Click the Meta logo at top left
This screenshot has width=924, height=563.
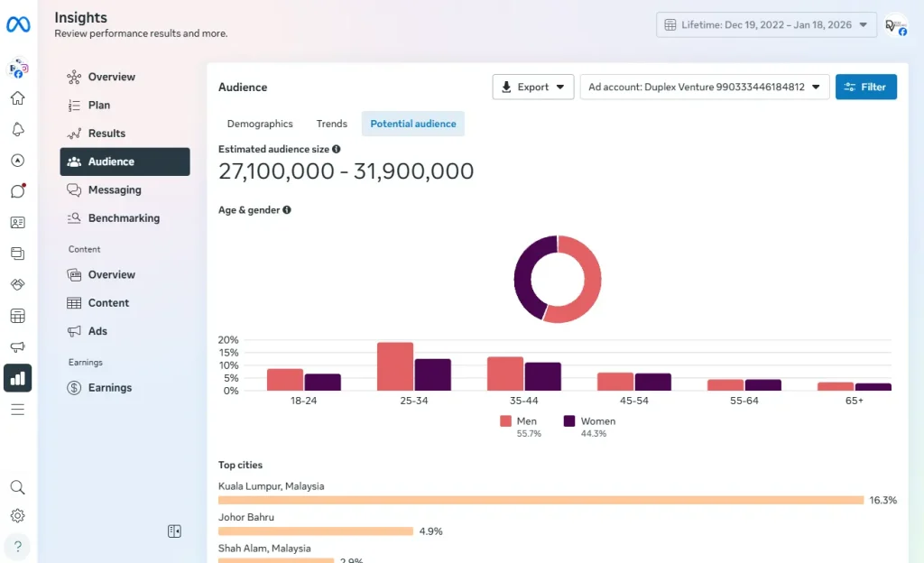18,24
